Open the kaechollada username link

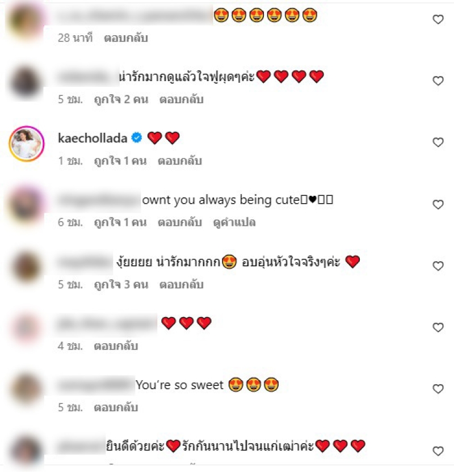93,138
